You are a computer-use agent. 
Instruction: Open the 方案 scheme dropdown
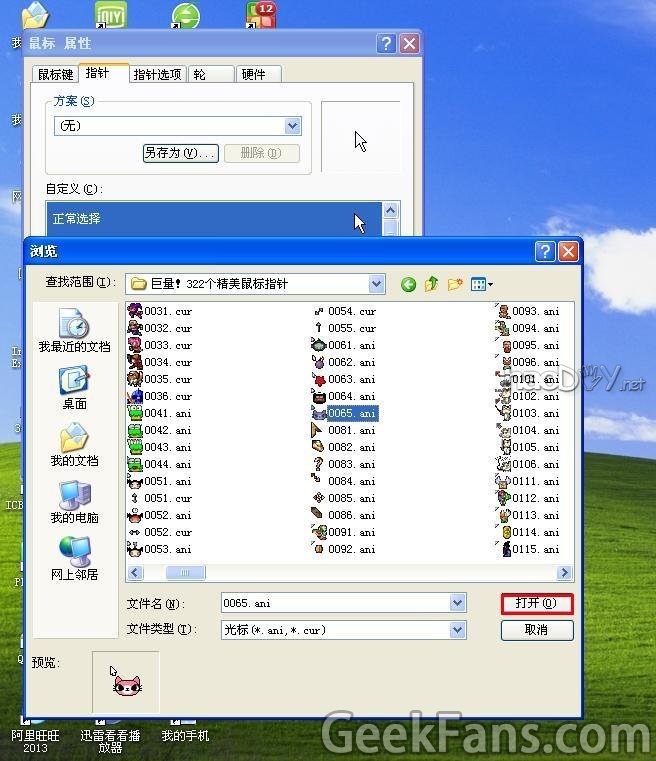[293, 126]
